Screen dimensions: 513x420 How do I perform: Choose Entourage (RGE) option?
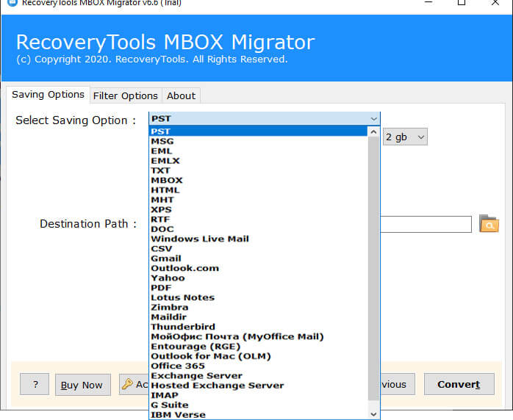tap(259, 347)
